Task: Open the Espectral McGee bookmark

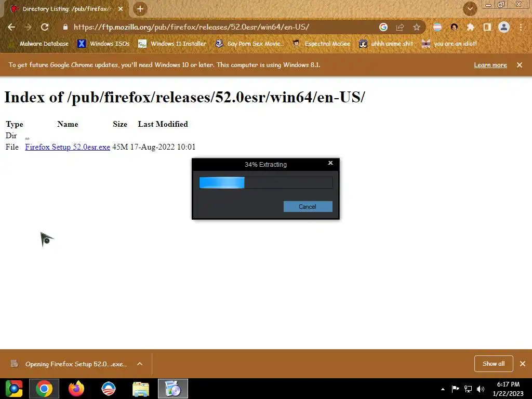Action: (x=322, y=44)
